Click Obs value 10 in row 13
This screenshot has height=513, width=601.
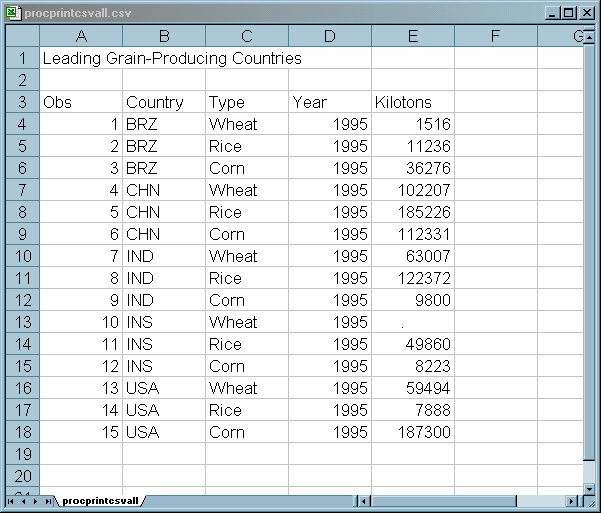81,322
